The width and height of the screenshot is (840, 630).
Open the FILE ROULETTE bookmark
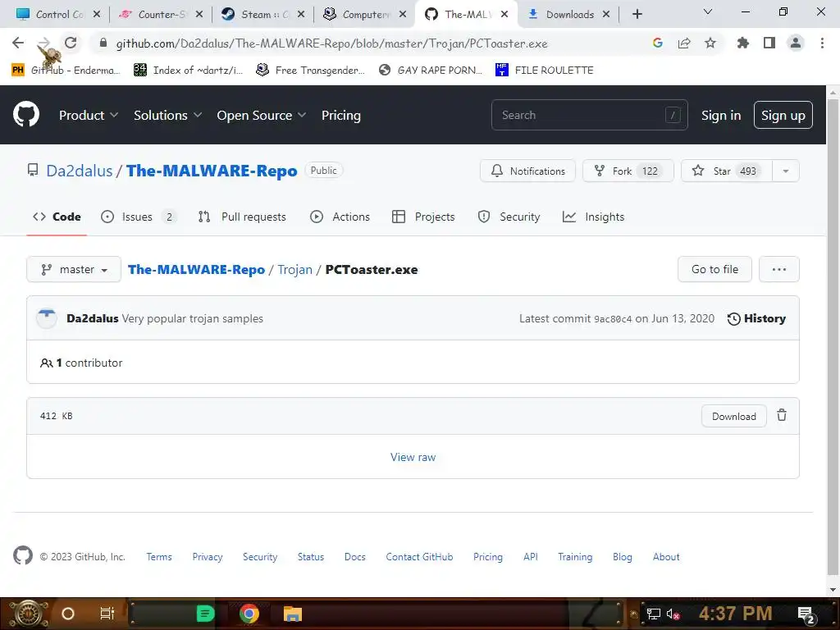pos(545,71)
